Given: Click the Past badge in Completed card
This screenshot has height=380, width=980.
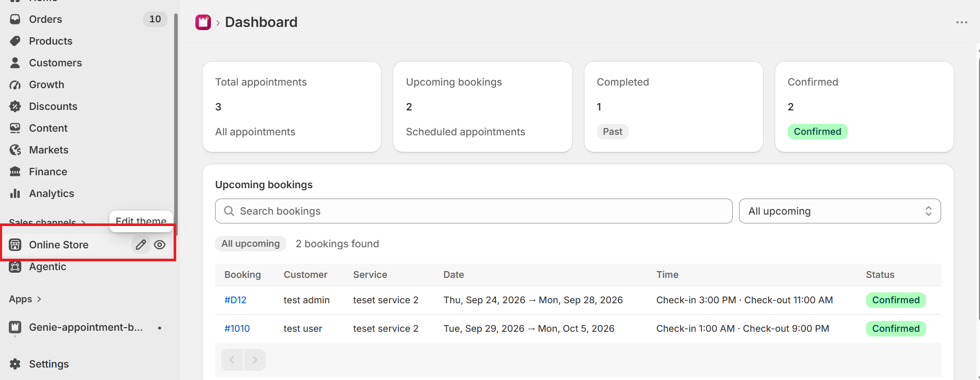Looking at the screenshot, I should [x=613, y=132].
